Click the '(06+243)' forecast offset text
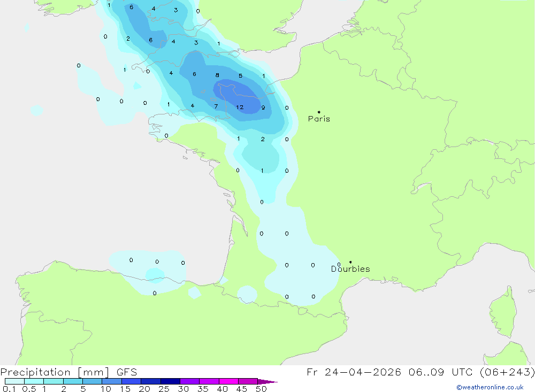 (507, 372)
